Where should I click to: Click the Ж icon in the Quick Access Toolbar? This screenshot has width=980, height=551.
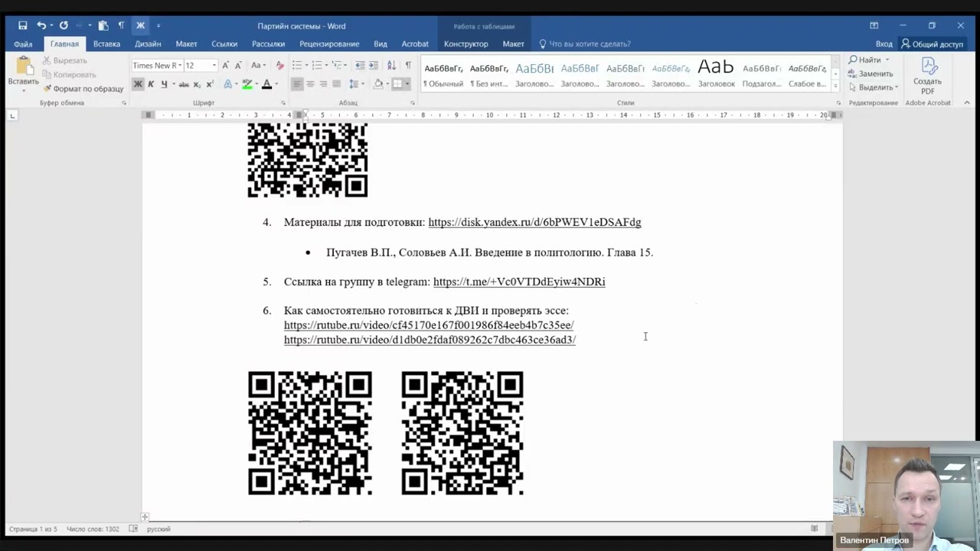[x=140, y=25]
